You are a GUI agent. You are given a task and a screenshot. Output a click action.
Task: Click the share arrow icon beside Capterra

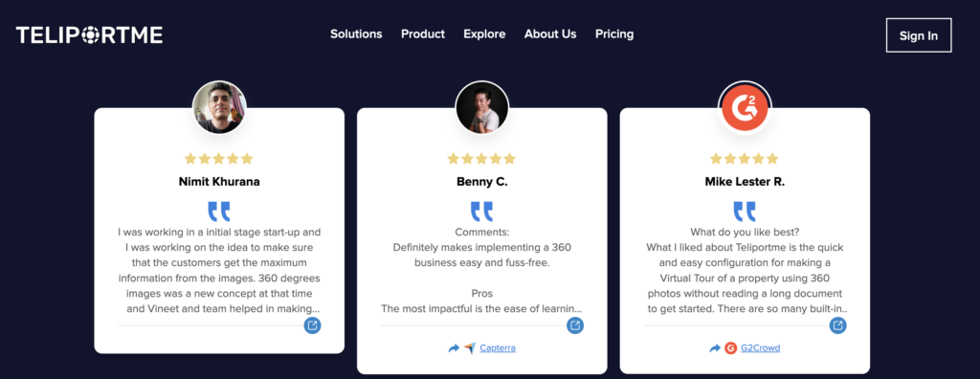[x=454, y=348]
